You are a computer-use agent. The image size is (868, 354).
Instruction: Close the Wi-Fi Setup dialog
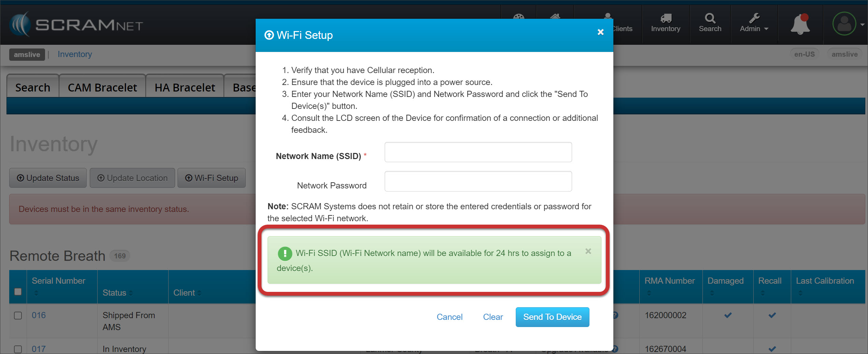click(600, 32)
